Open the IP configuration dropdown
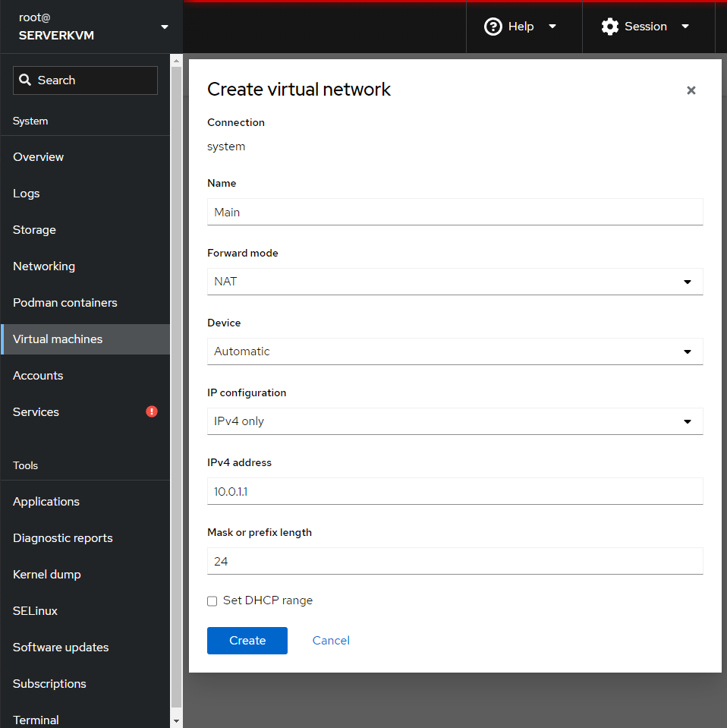This screenshot has height=728, width=727. [455, 421]
